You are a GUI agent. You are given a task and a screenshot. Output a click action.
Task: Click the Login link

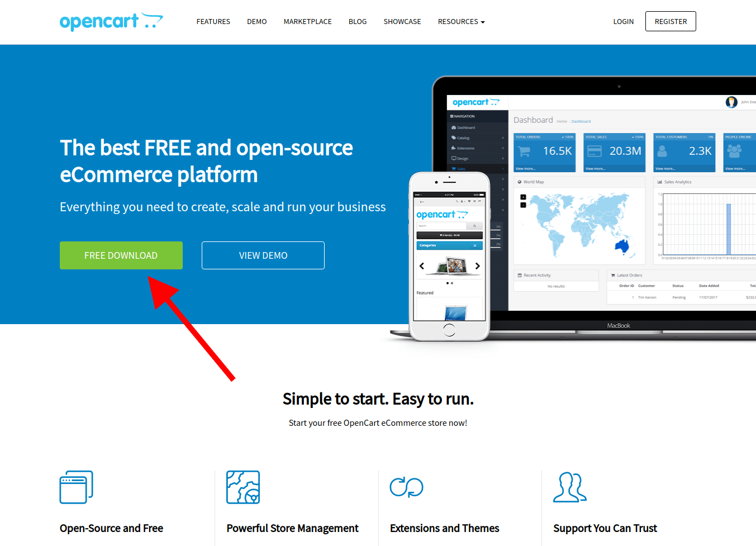pyautogui.click(x=623, y=22)
